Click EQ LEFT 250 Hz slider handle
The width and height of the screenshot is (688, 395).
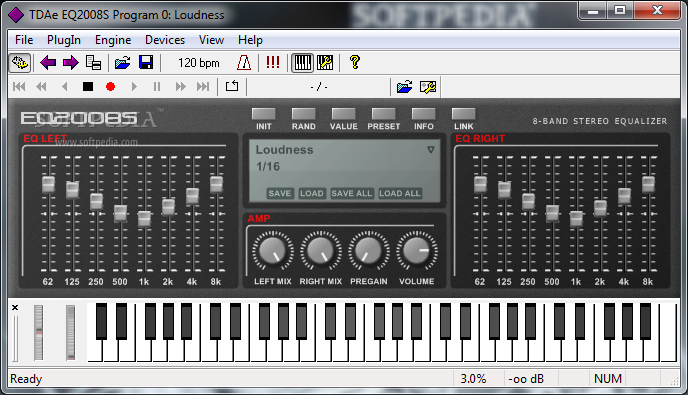pyautogui.click(x=96, y=201)
